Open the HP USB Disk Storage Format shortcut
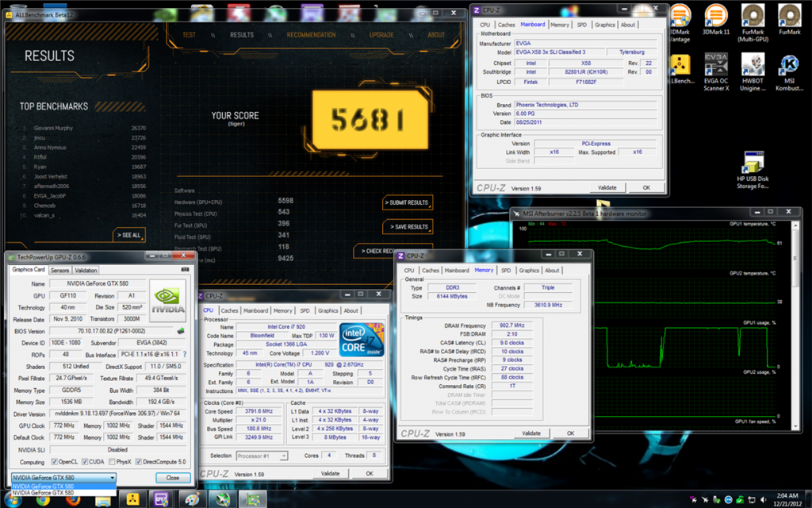Image resolution: width=812 pixels, height=508 pixels. [753, 170]
